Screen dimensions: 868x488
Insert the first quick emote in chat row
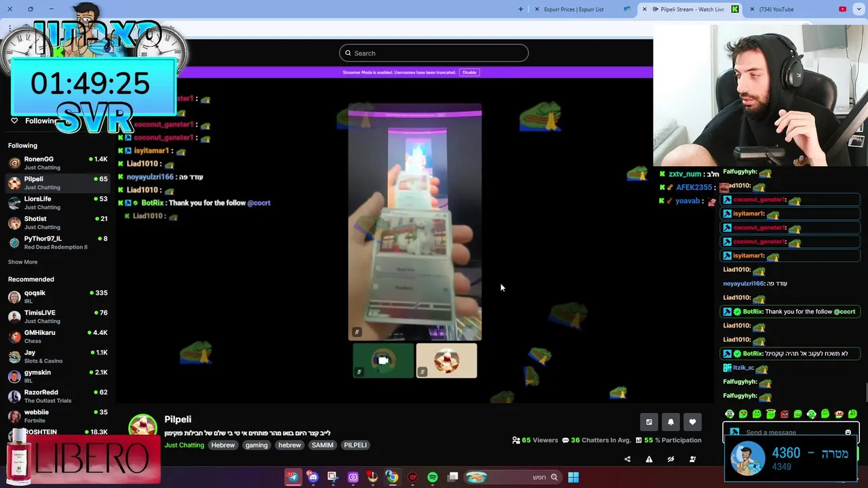[x=730, y=414]
